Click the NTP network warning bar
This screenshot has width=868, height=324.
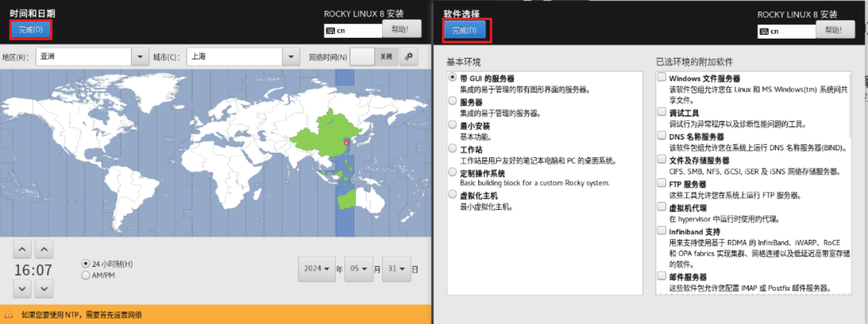216,314
